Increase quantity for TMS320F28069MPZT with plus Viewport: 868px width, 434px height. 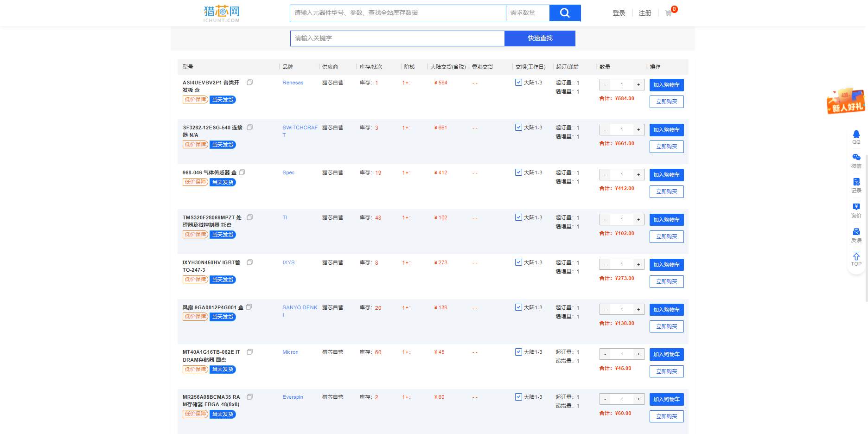coord(638,220)
